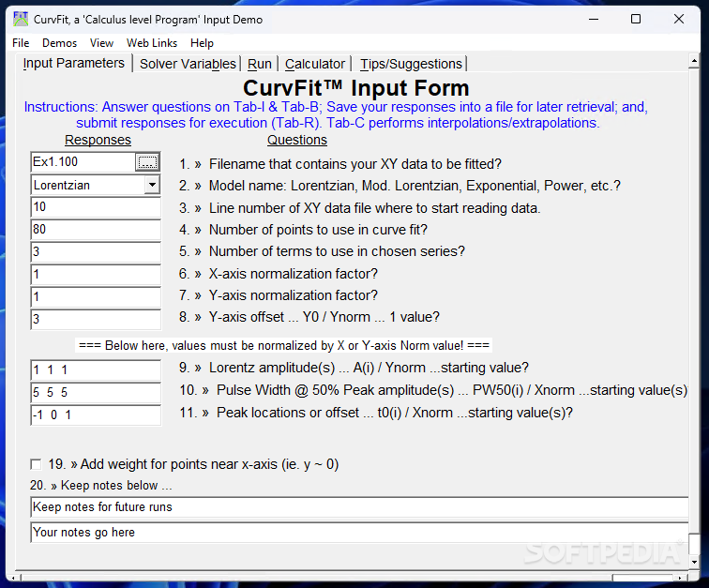Click Lorentz amplitude field with 1 1 1
The width and height of the screenshot is (709, 588).
click(x=96, y=370)
